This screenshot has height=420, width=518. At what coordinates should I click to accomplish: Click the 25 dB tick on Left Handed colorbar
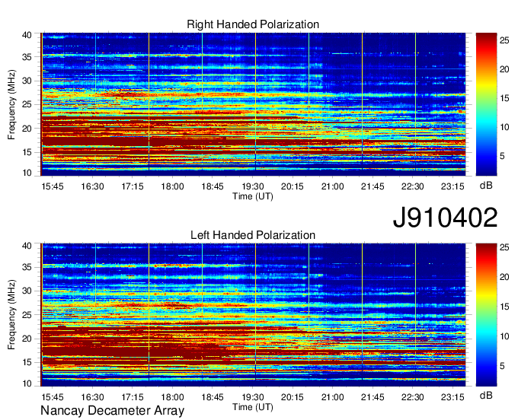click(504, 247)
